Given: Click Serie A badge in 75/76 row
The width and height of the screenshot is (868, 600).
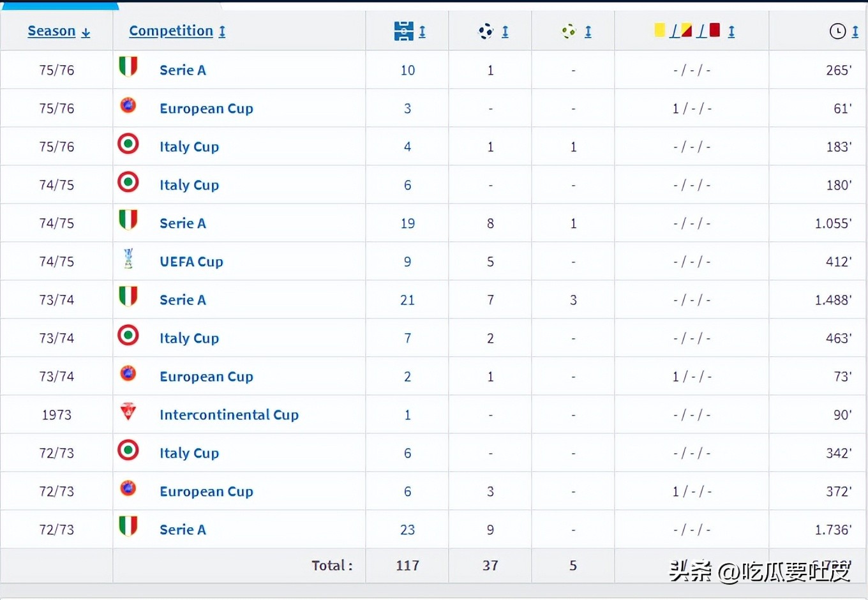Looking at the screenshot, I should pos(128,67).
